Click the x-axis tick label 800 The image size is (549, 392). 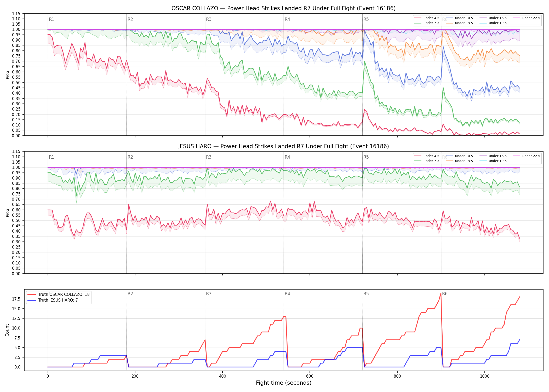397,376
